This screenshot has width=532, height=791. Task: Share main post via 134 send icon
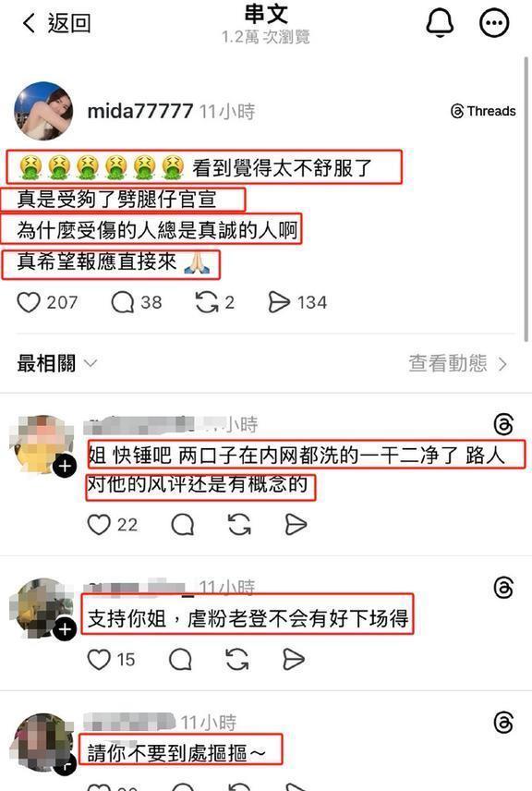coord(279,302)
